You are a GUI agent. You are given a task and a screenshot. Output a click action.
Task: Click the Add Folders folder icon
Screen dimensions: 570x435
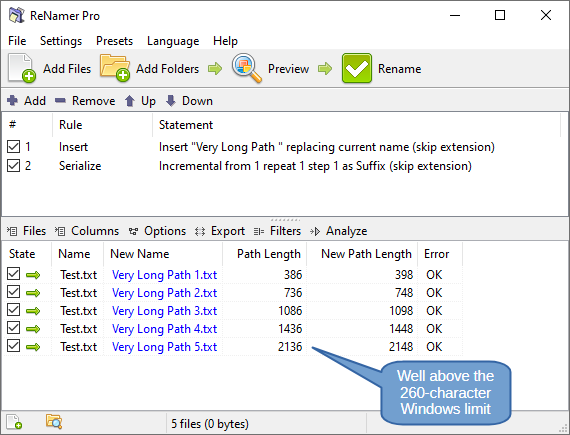(x=115, y=68)
